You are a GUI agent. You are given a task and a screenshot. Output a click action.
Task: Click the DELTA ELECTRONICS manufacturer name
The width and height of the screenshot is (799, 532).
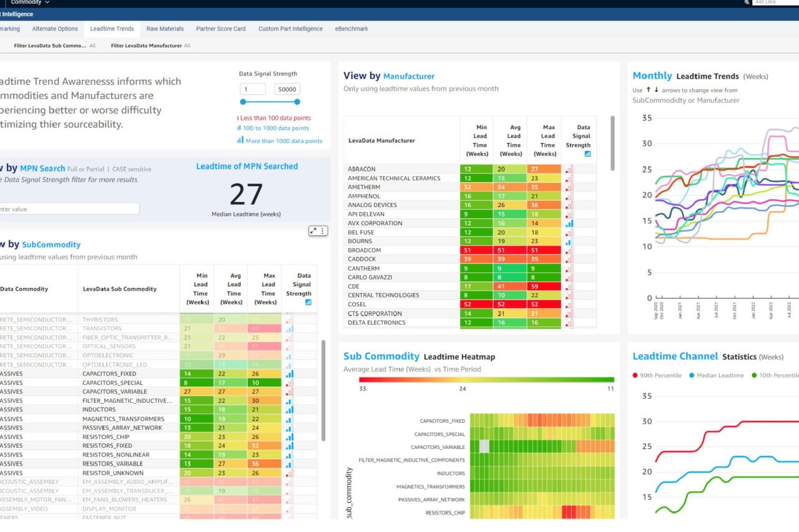point(376,322)
